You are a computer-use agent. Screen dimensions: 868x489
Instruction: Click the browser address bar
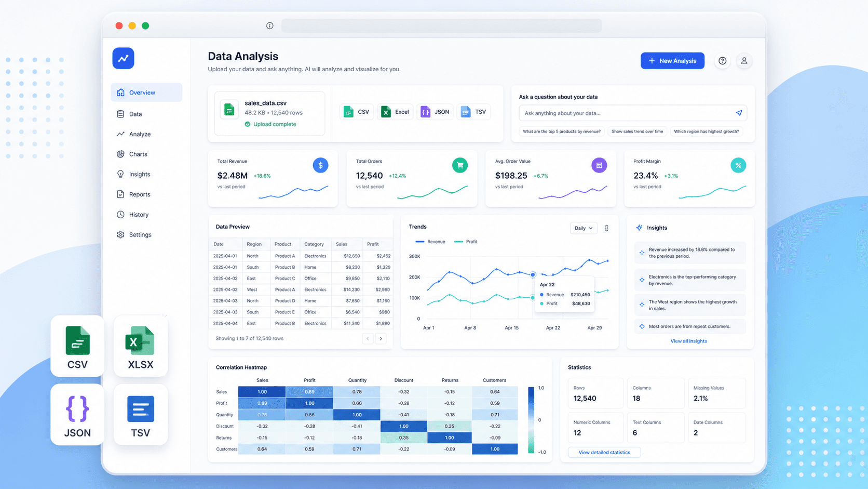(x=441, y=25)
